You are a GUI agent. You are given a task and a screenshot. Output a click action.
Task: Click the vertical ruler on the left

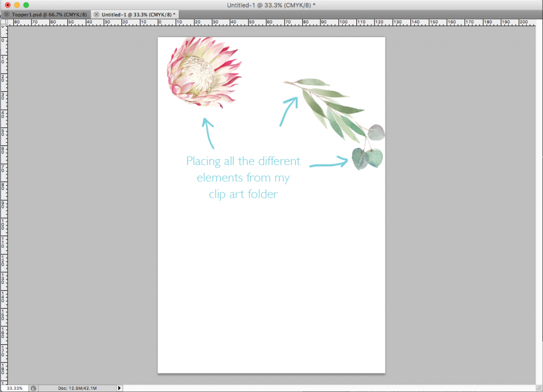pyautogui.click(x=4, y=212)
